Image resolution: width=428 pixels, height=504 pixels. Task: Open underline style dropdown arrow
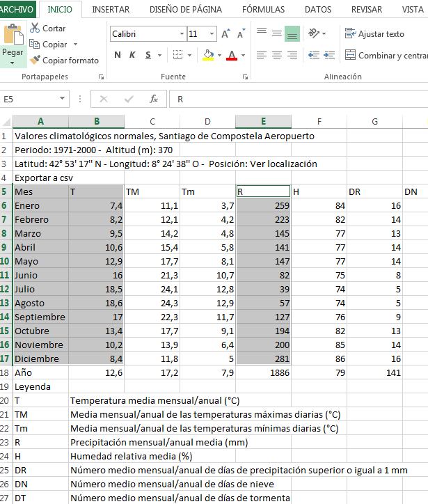(x=159, y=55)
